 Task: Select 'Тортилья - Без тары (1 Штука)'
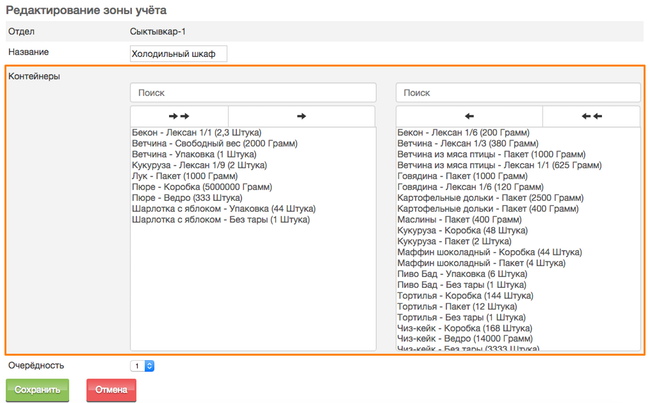(x=461, y=317)
